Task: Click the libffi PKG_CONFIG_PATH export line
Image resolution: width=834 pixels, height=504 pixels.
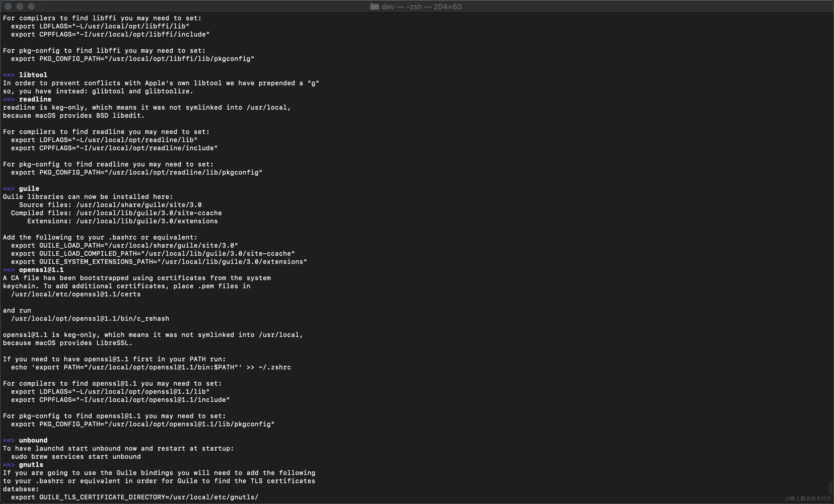Action: coord(133,59)
